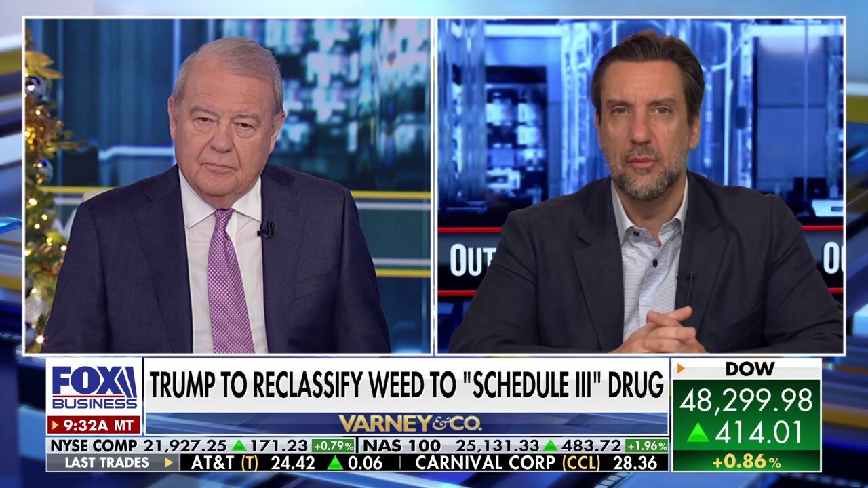Click the Last Trades label

coord(106,463)
